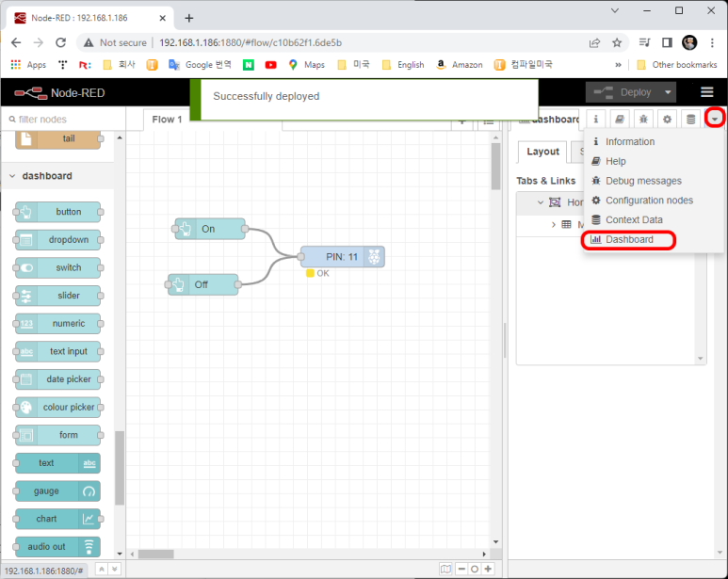Click the Information sidebar tab icon
The width and height of the screenshot is (728, 579).
[x=596, y=120]
